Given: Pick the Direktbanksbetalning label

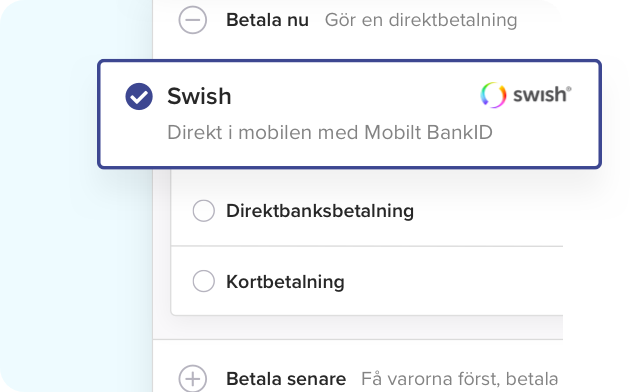Looking at the screenshot, I should (x=320, y=211).
